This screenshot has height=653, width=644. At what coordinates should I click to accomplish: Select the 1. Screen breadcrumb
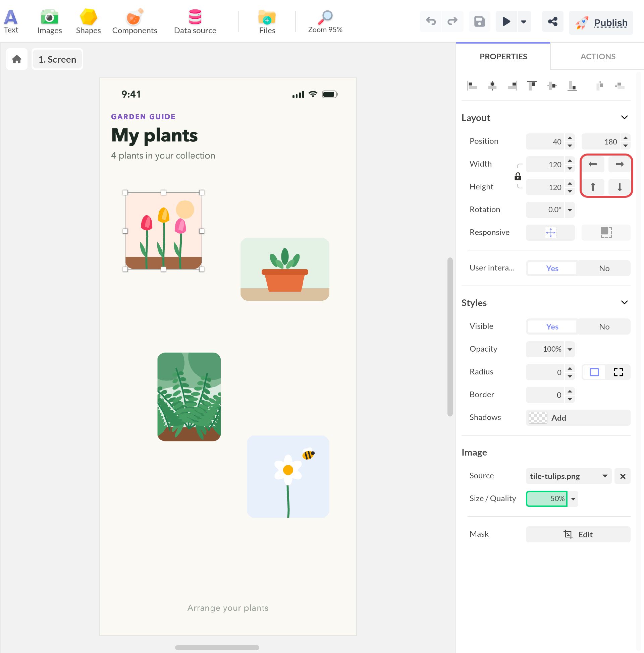click(57, 59)
